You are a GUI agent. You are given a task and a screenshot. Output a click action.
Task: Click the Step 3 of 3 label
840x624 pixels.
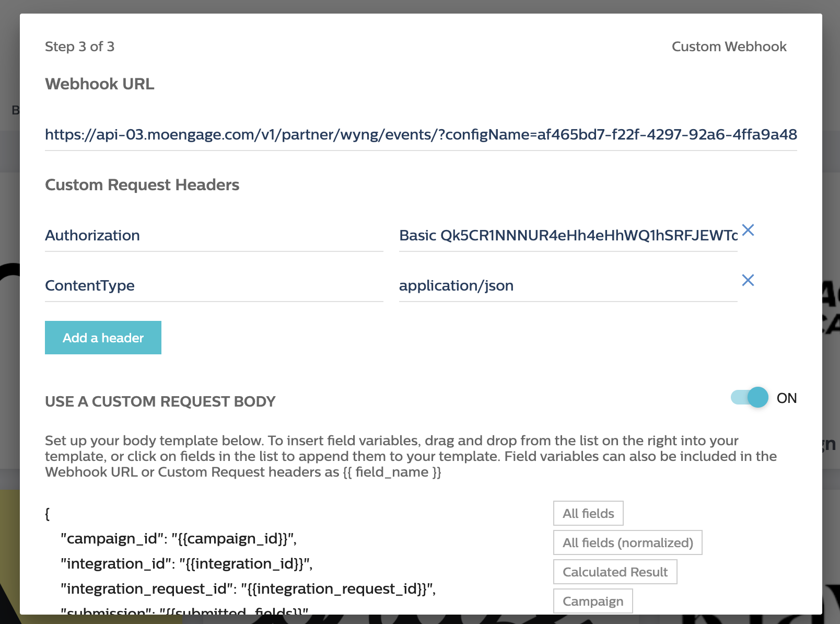[79, 47]
